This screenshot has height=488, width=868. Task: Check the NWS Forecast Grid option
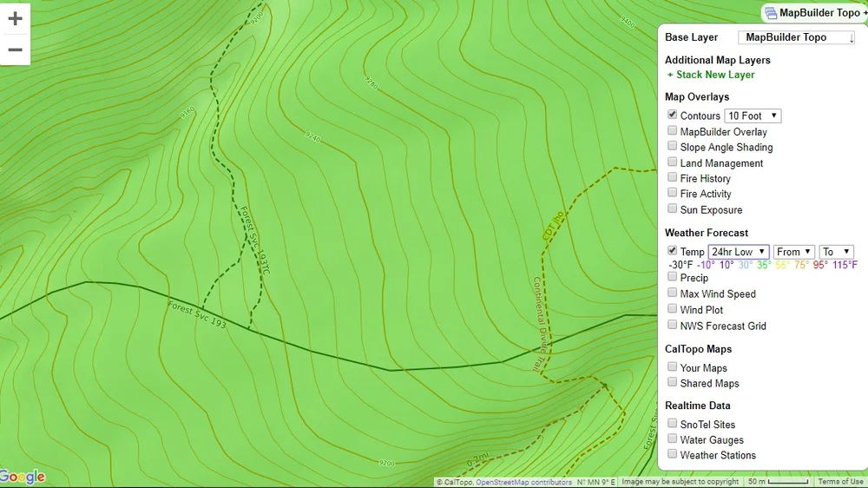pos(672,325)
